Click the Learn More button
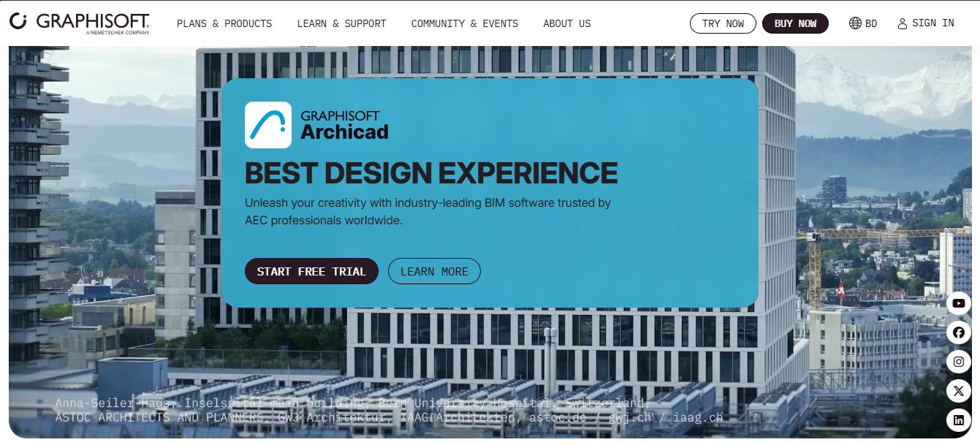Image resolution: width=980 pixels, height=445 pixels. point(434,271)
